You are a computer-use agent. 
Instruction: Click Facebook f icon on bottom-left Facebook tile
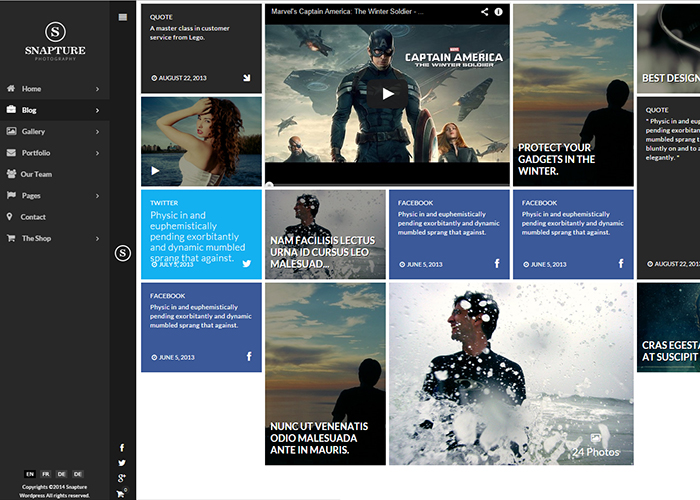[x=249, y=356]
